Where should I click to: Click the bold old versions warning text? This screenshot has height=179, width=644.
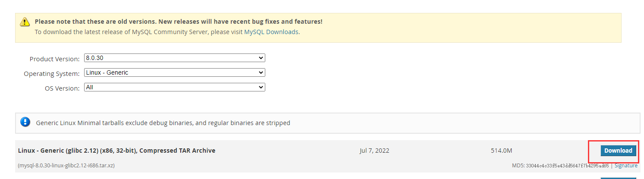tap(179, 21)
